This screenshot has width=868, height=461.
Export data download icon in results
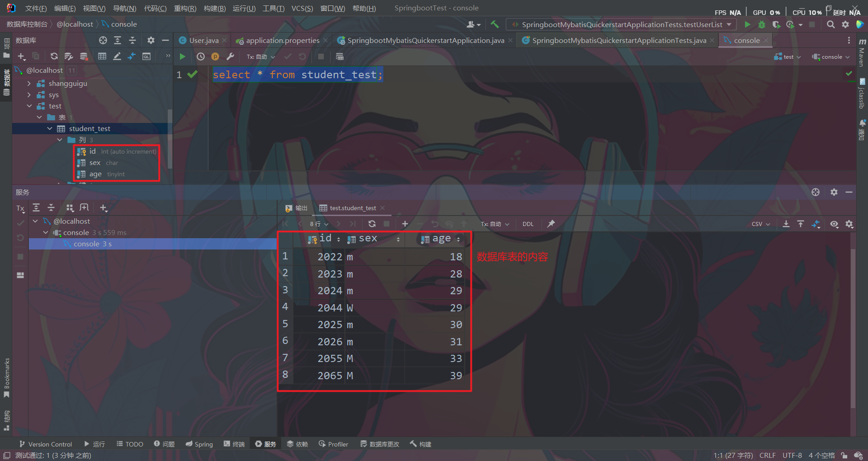pyautogui.click(x=786, y=224)
